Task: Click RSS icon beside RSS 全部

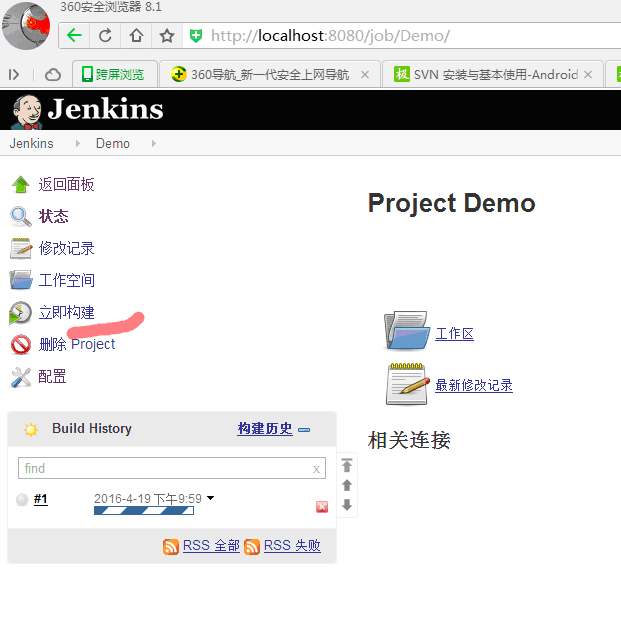Action: tap(171, 547)
